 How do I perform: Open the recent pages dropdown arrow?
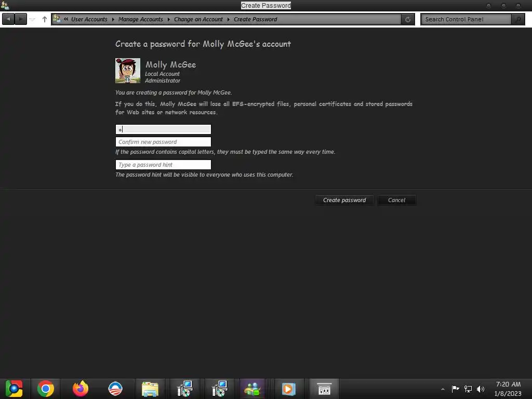coord(33,19)
